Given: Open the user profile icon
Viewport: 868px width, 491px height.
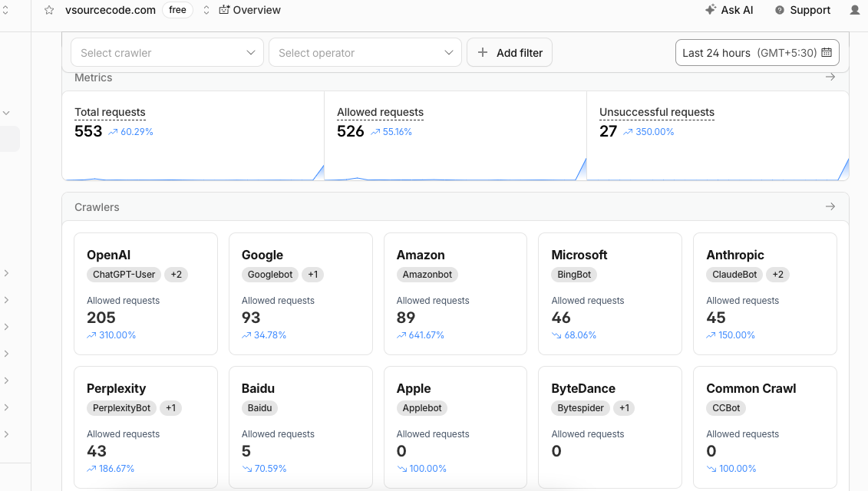Looking at the screenshot, I should click(x=855, y=10).
